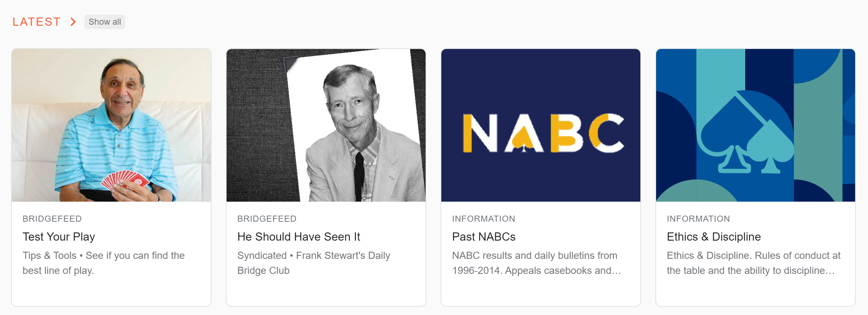This screenshot has height=315, width=868.
Task: Click the BRIDGEFEED label above He Should Have Seen It
Action: (267, 219)
